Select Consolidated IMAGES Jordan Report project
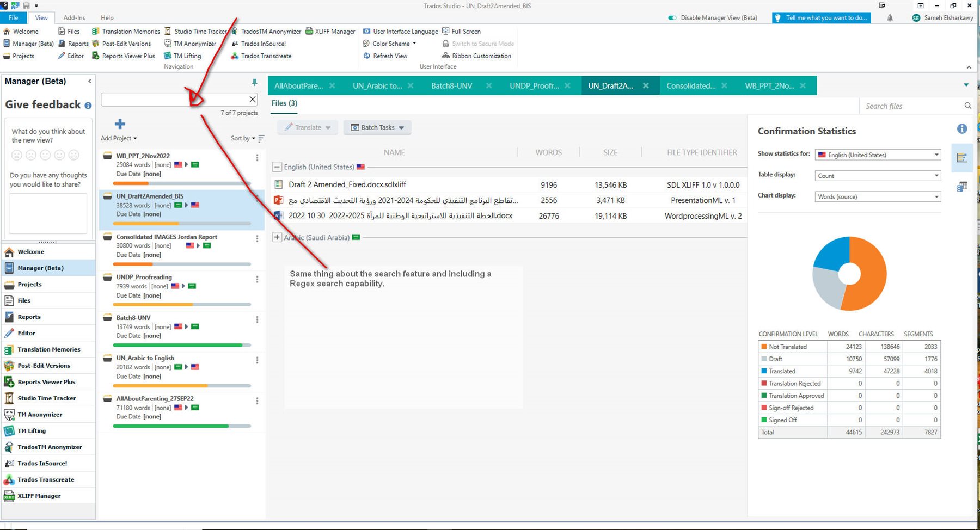This screenshot has height=530, width=980. pos(181,249)
